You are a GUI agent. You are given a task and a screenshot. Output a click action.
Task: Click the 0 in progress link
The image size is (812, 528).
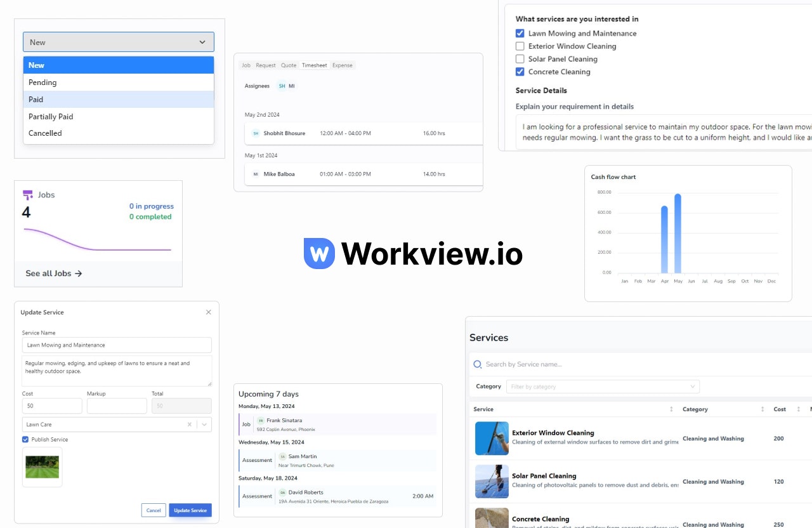pos(152,206)
